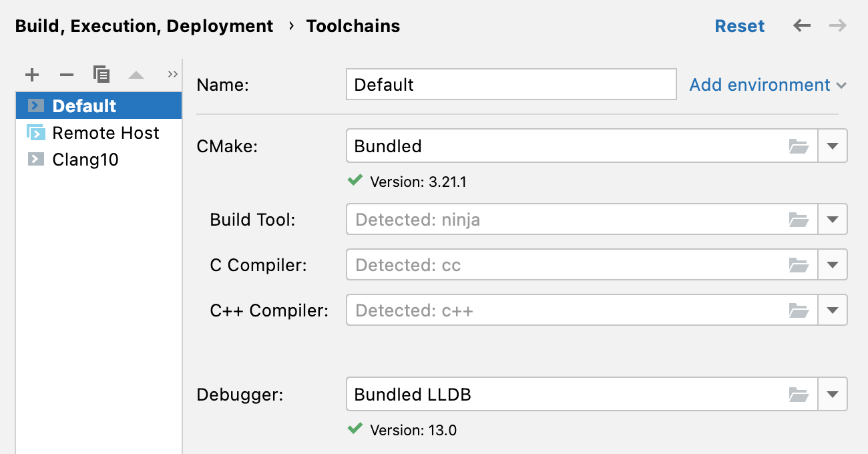Open the CMake version dropdown
Image resolution: width=868 pixels, height=454 pixels.
833,146
